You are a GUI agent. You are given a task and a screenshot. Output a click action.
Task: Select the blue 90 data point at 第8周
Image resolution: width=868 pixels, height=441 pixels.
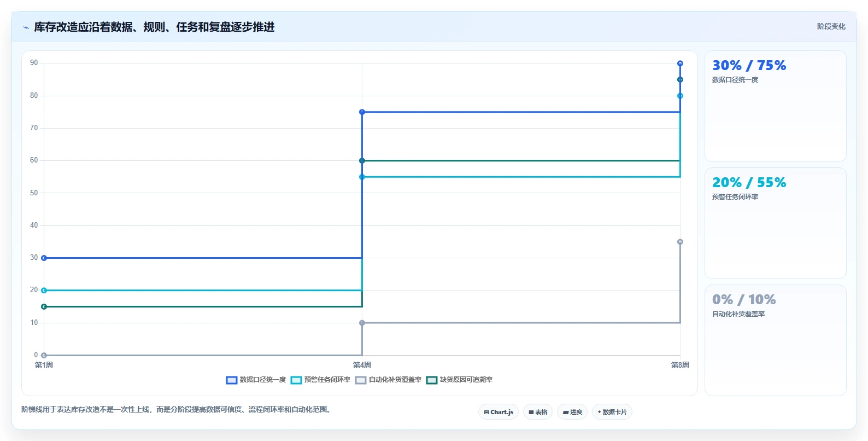[680, 63]
